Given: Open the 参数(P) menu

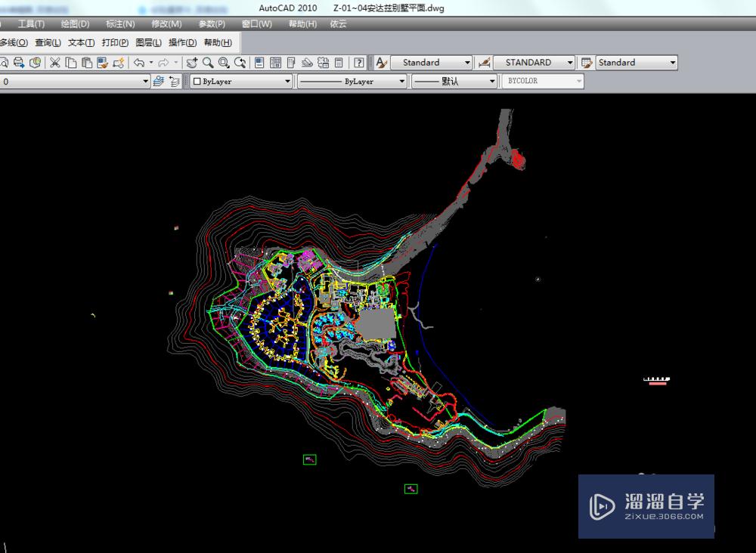Looking at the screenshot, I should click(212, 24).
